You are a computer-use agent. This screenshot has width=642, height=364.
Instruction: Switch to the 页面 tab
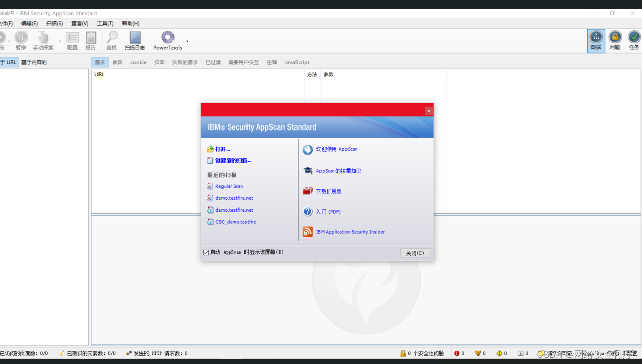(159, 62)
